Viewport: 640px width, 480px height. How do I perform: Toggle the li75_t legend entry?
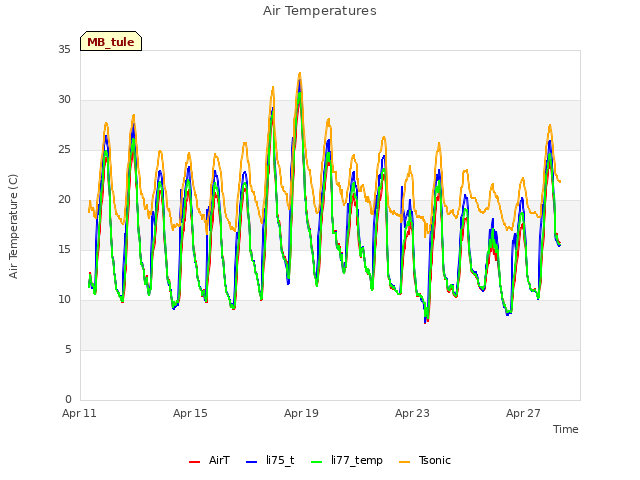click(x=270, y=460)
